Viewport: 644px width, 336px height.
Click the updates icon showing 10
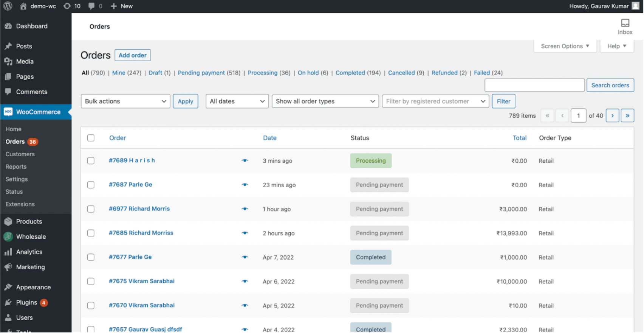pyautogui.click(x=67, y=6)
